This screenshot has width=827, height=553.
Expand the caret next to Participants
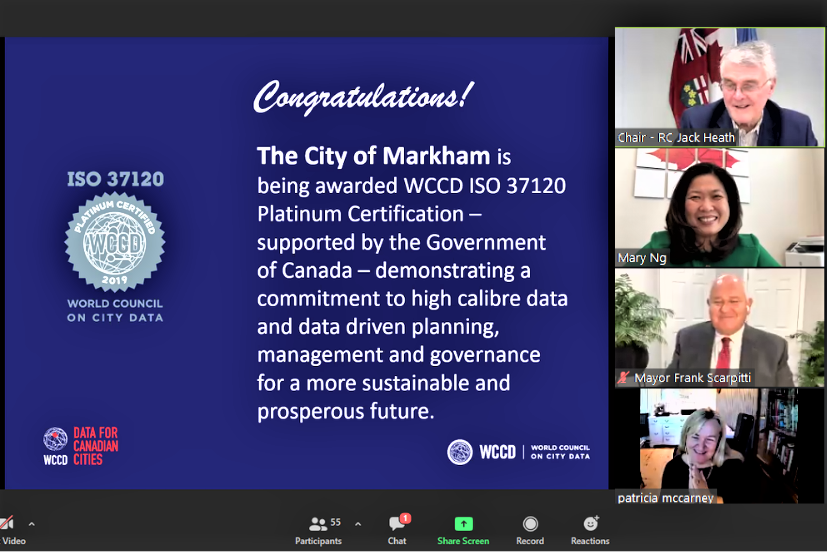tap(358, 525)
